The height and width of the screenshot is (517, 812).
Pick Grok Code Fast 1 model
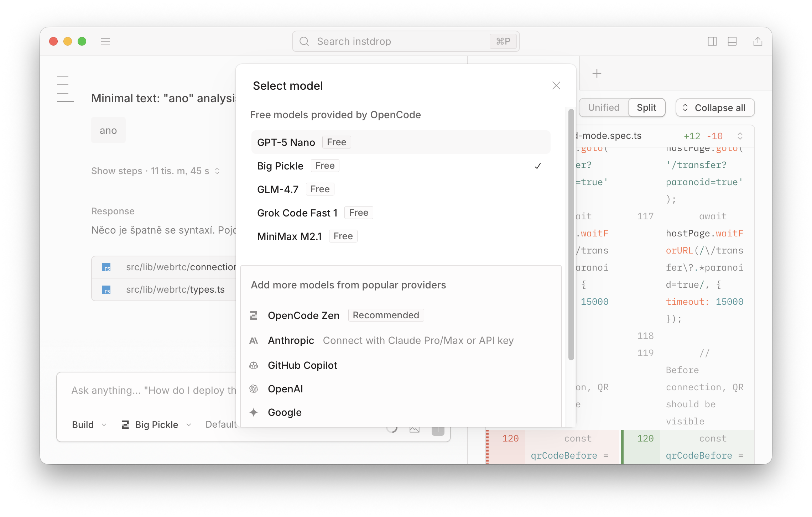point(297,213)
